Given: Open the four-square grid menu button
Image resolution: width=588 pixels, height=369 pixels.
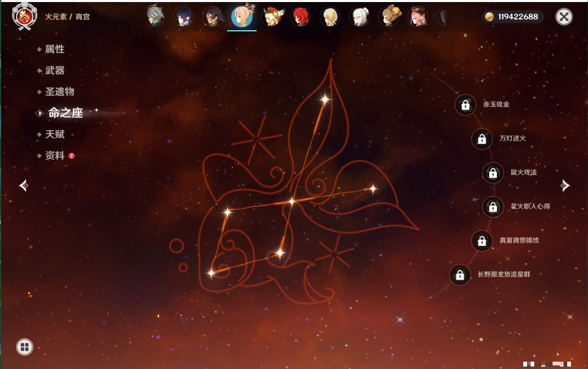Looking at the screenshot, I should coord(24,347).
